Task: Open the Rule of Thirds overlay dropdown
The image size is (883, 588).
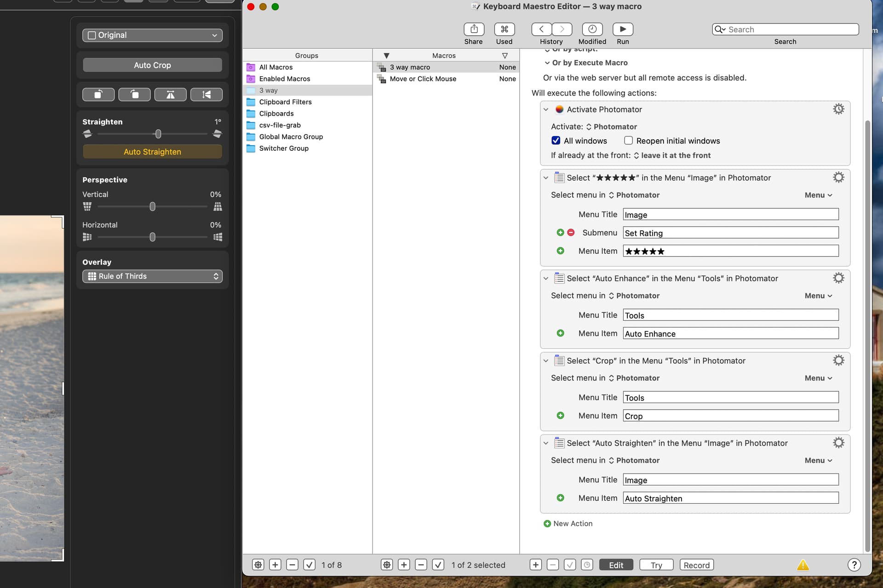Action: click(x=152, y=276)
